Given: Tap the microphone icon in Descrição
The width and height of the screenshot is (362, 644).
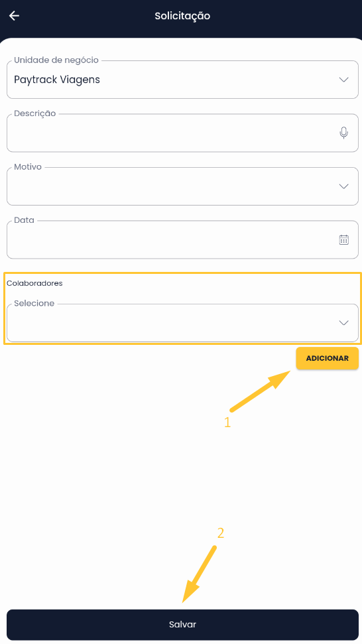Looking at the screenshot, I should tap(344, 133).
